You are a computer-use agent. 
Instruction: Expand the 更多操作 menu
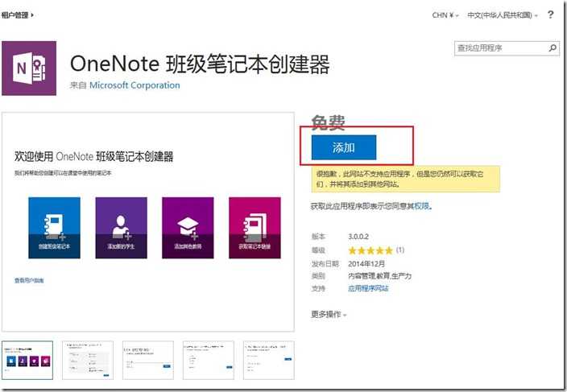click(x=329, y=314)
